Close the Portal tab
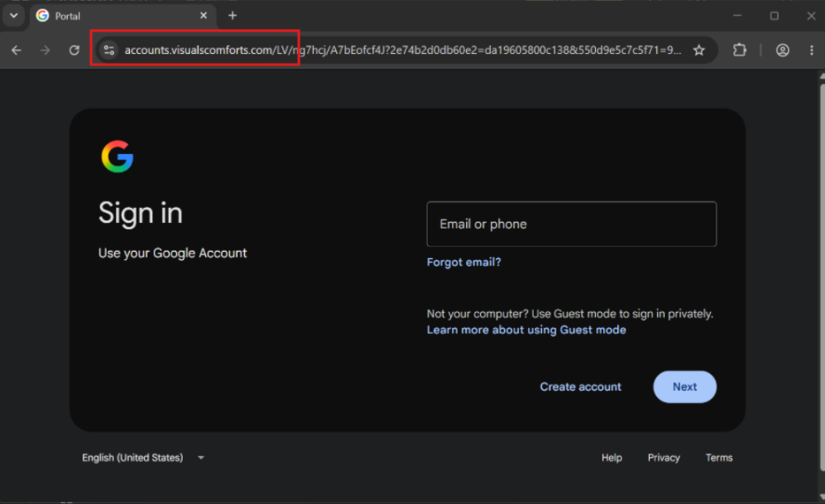 point(203,16)
